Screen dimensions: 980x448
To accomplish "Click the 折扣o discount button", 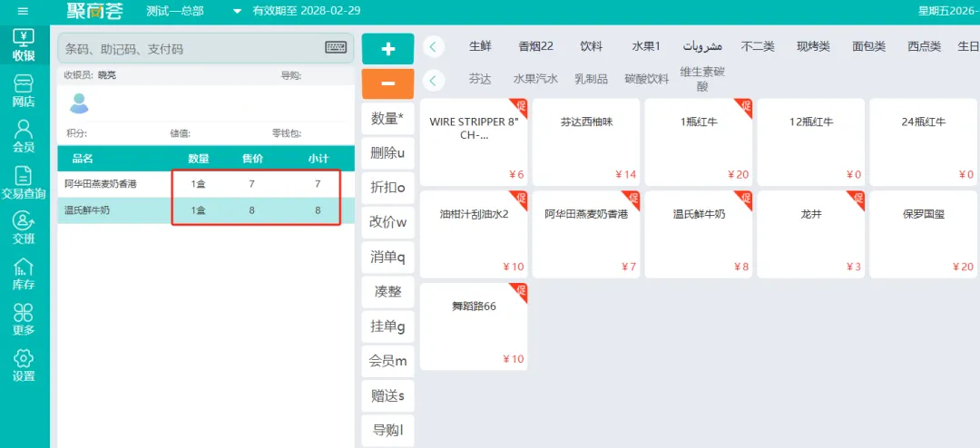I will 388,188.
